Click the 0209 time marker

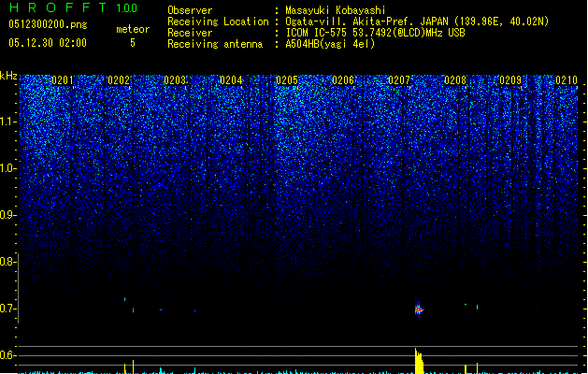click(510, 80)
